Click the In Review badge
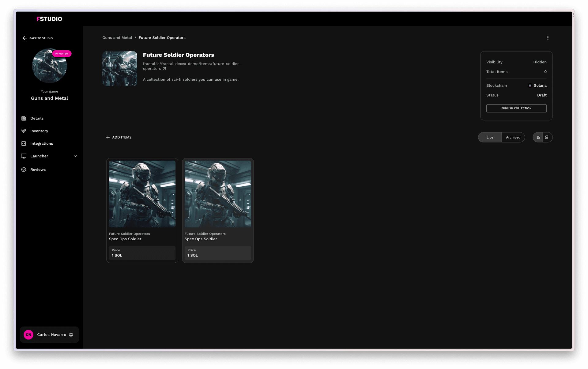This screenshot has height=369, width=588. pyautogui.click(x=62, y=54)
